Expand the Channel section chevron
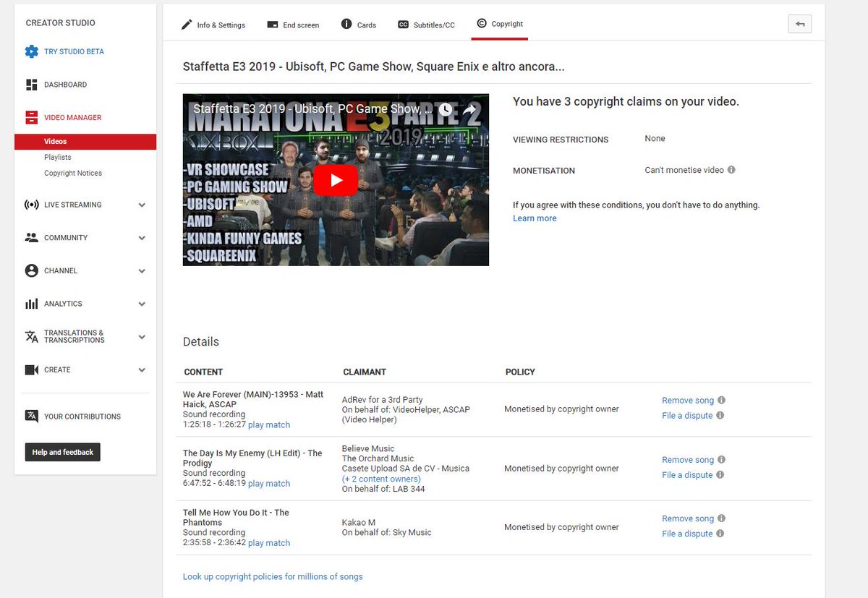 tap(142, 271)
